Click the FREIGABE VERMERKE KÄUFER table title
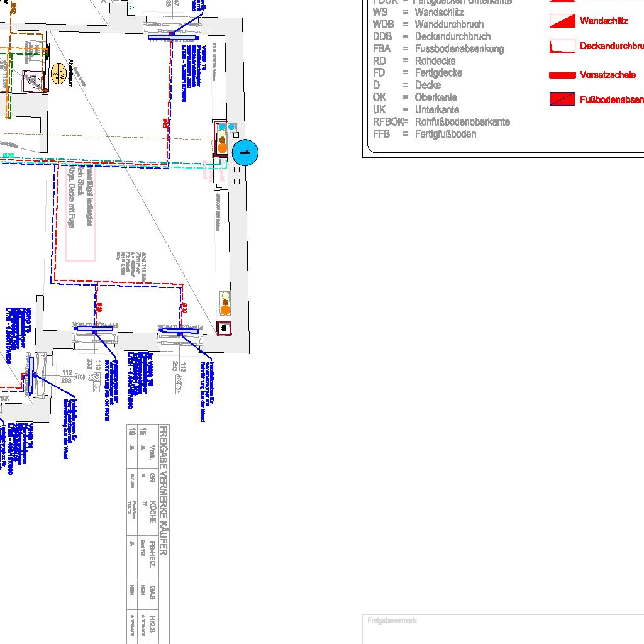This screenshot has width=644, height=644. (x=162, y=491)
